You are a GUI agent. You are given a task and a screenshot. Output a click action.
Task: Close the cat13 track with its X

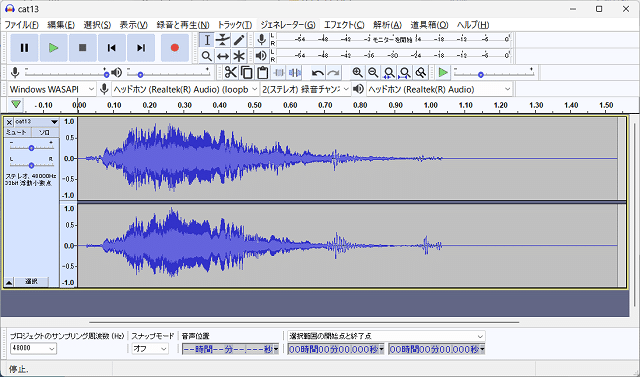click(9, 122)
